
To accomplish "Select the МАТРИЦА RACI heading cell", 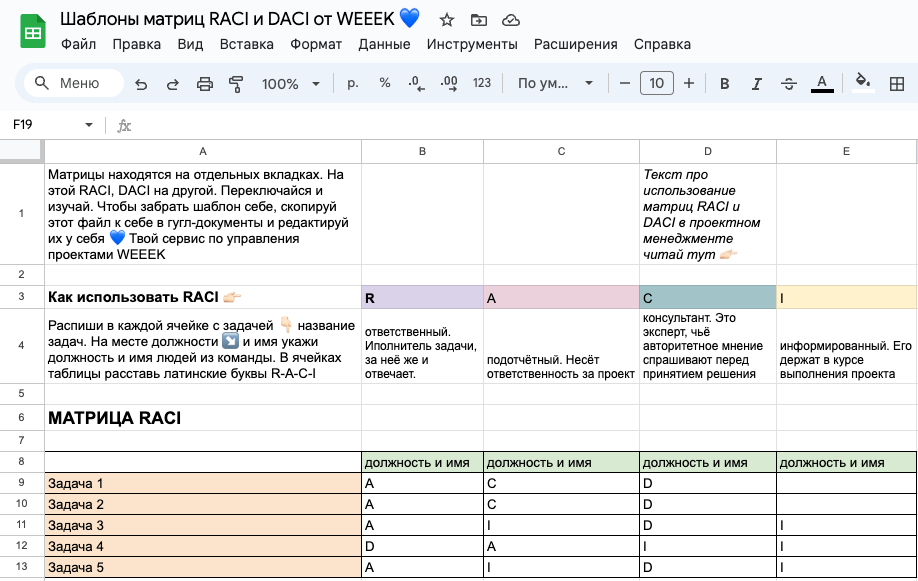I will click(x=203, y=418).
